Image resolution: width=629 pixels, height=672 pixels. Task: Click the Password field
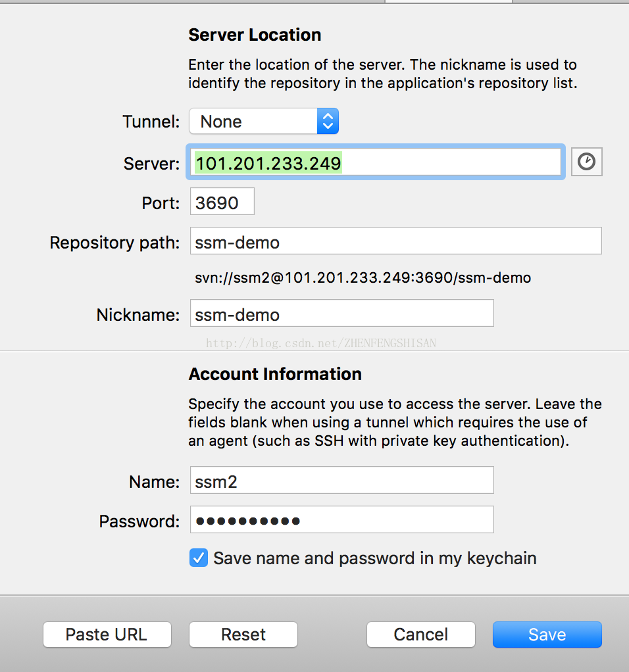pos(341,519)
